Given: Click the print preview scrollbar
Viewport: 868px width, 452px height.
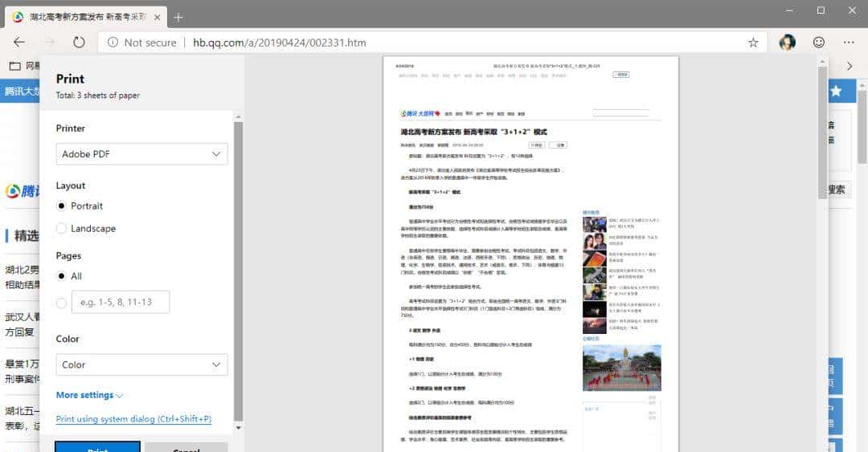Looking at the screenshot, I should click(x=823, y=132).
